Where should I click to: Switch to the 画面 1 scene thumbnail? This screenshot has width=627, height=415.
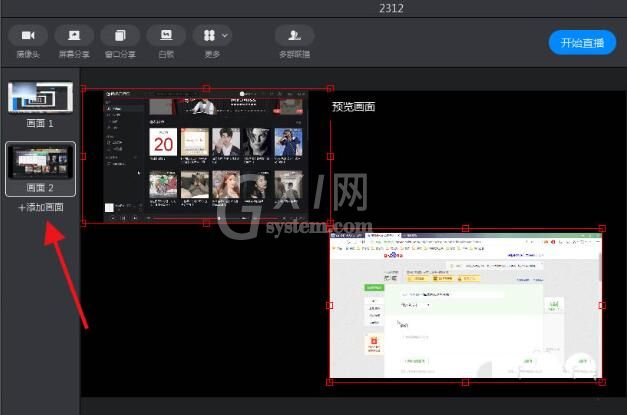(x=40, y=97)
